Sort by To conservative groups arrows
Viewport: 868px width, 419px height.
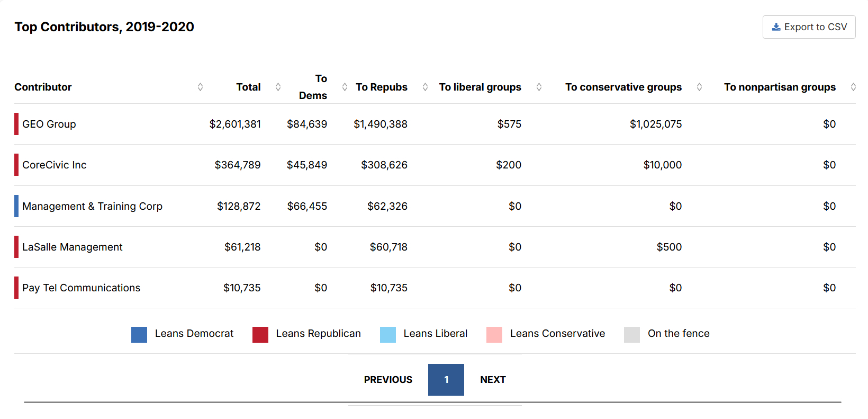point(699,87)
